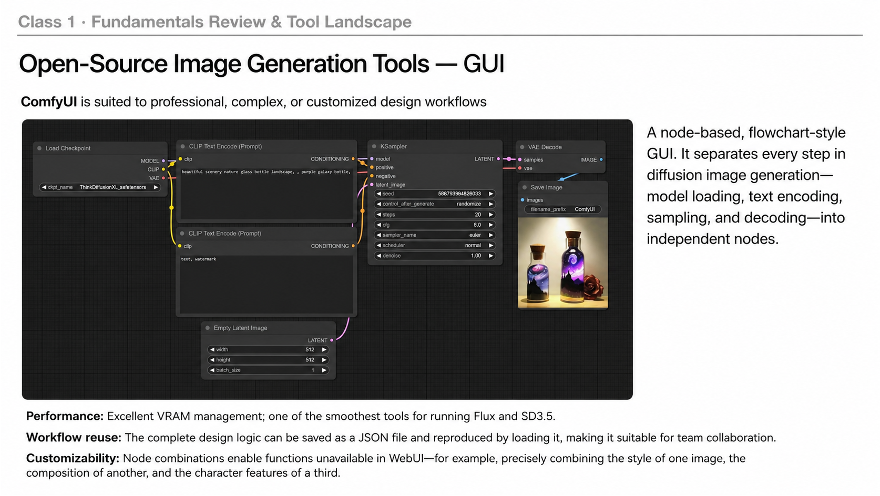
Task: Click the VAE output port on Load Checkpoint
Action: coord(163,178)
